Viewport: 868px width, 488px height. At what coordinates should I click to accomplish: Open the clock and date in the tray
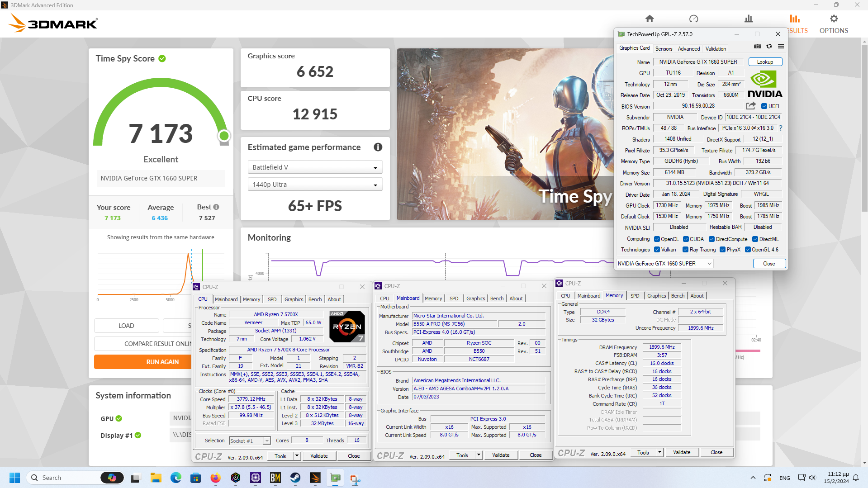(836, 478)
